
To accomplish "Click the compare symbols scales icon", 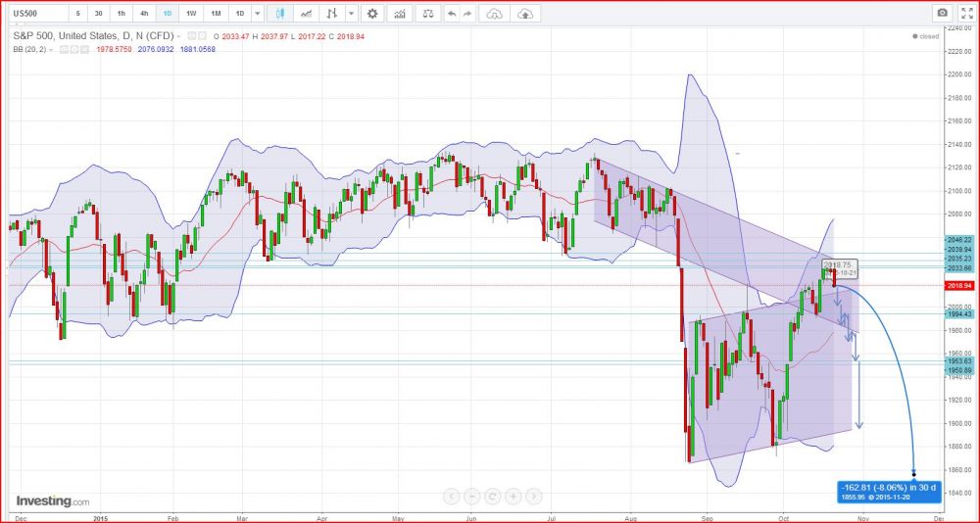I will tap(427, 13).
